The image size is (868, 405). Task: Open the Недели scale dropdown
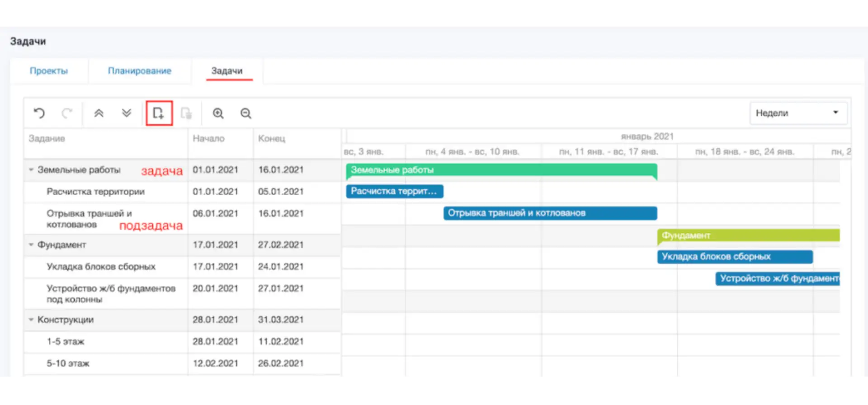coord(798,113)
